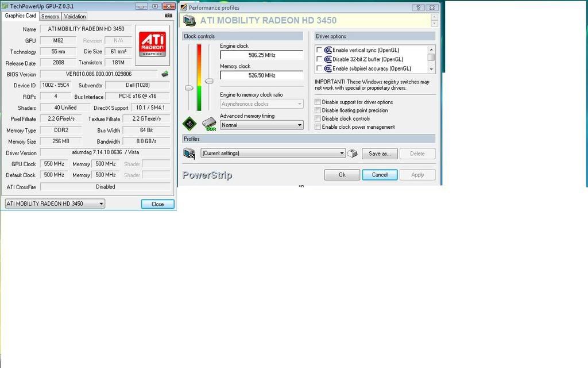588x368 pixels.
Task: Click the OpenGL icon for Disable 32-bit Z buffer
Action: 328,59
